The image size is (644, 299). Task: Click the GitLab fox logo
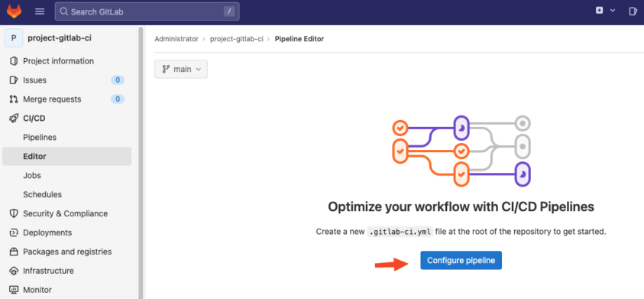[14, 11]
